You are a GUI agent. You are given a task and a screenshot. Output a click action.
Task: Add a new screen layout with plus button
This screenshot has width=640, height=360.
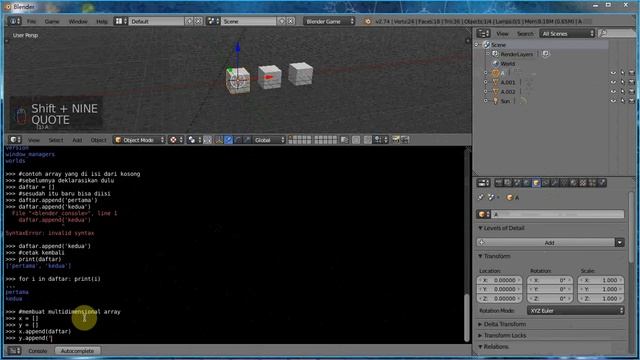(x=189, y=21)
